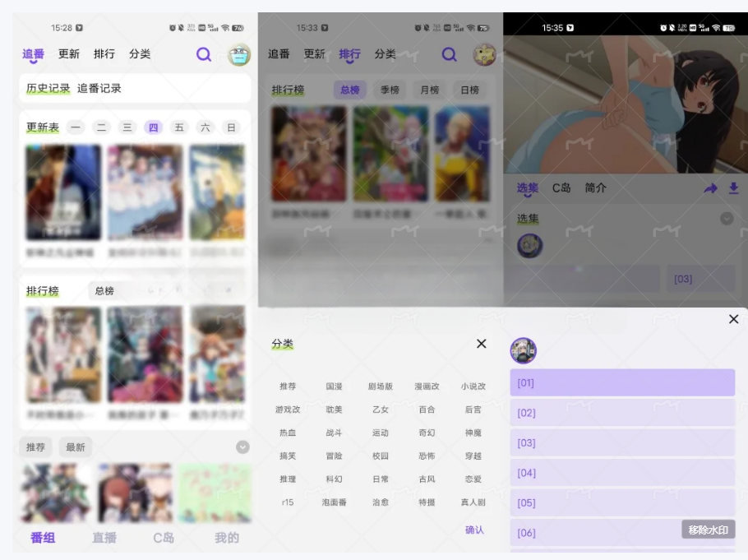Select the 排行 tab in second screen

pyautogui.click(x=349, y=54)
